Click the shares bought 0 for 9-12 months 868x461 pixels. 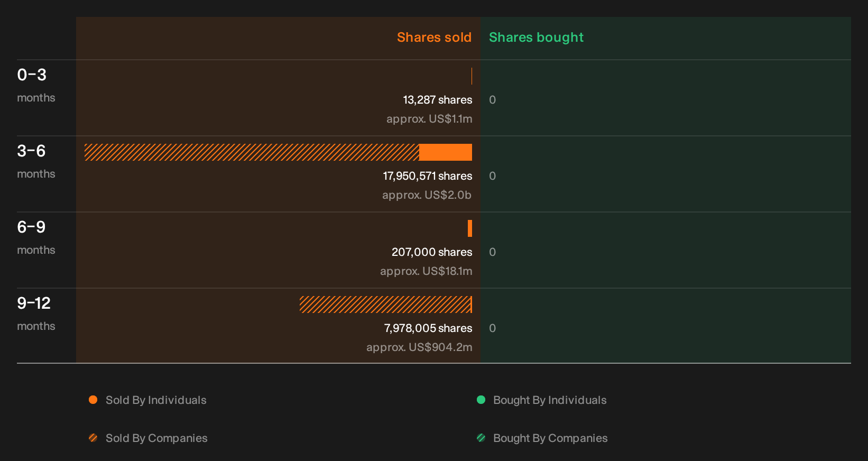[x=492, y=328]
